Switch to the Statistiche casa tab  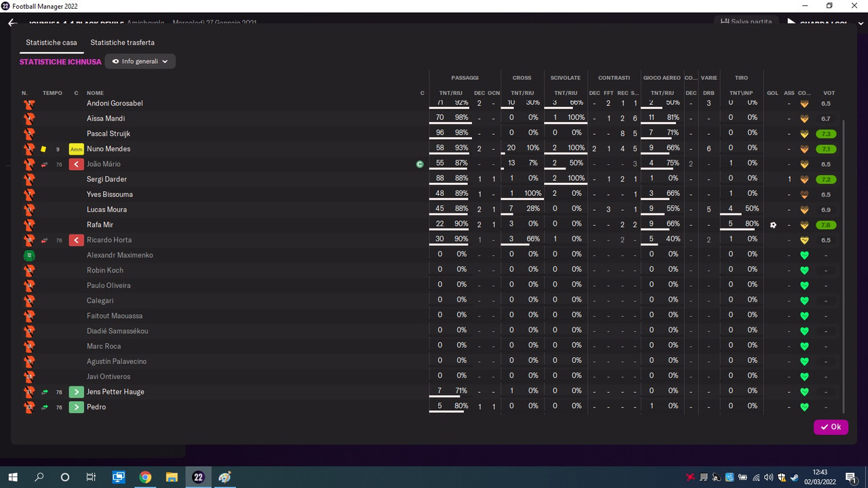tap(52, 43)
